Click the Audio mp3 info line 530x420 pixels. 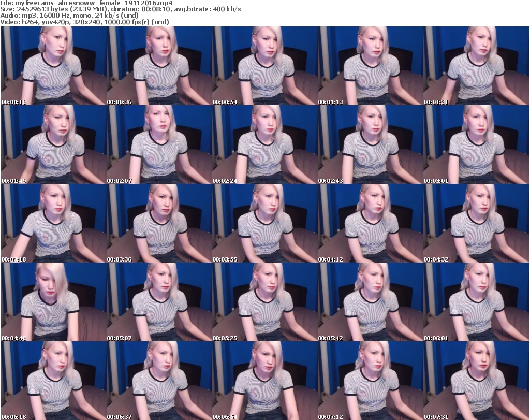tap(69, 16)
